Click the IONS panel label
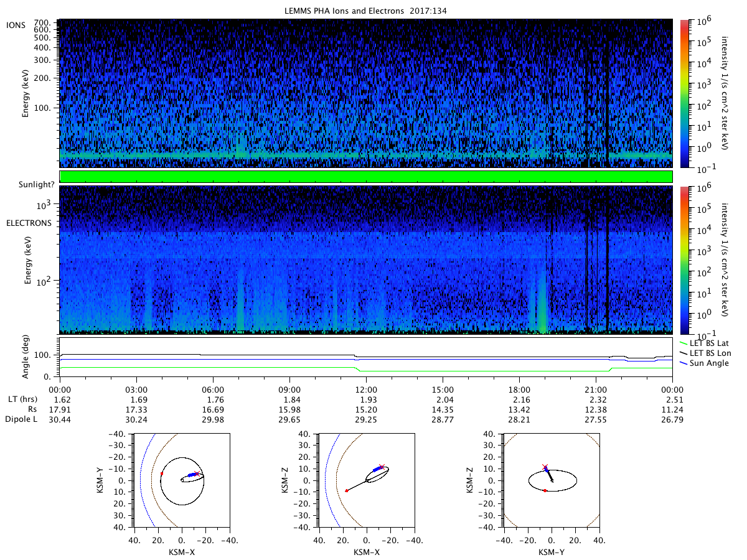747x560 pixels. click(17, 25)
